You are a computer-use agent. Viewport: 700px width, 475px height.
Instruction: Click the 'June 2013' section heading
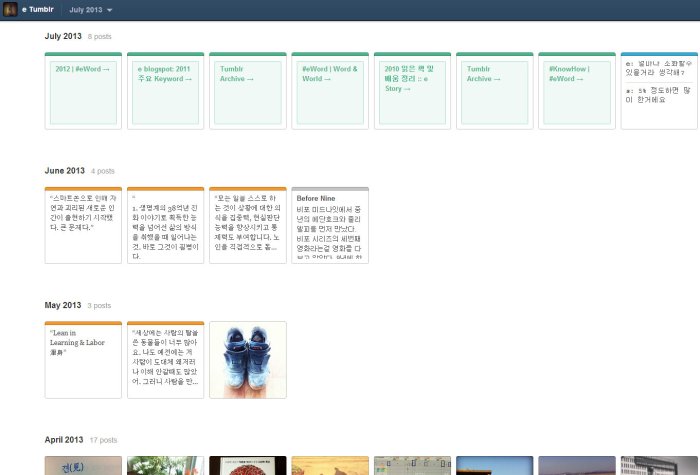[x=65, y=171]
